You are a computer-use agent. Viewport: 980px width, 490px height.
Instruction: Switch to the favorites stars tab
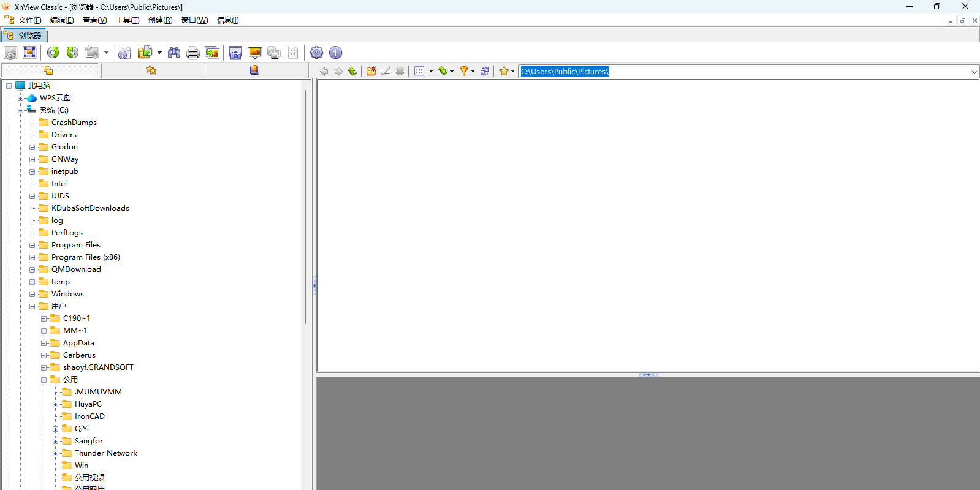click(151, 70)
